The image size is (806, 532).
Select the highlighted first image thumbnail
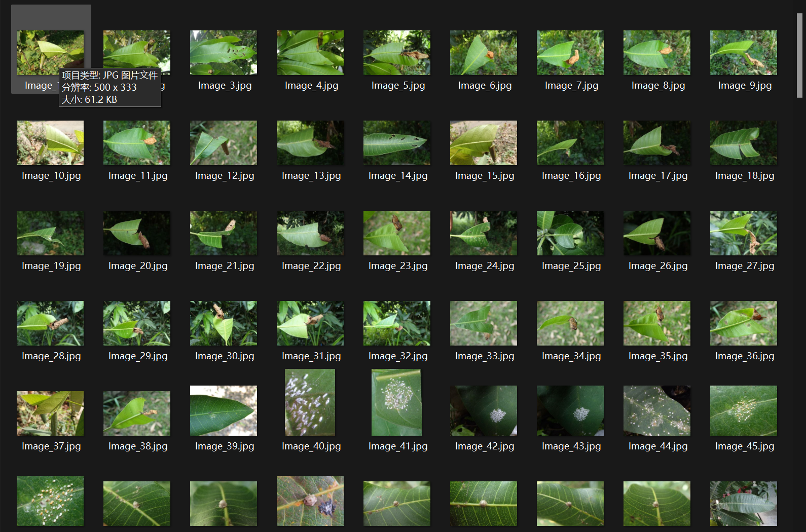[x=50, y=53]
